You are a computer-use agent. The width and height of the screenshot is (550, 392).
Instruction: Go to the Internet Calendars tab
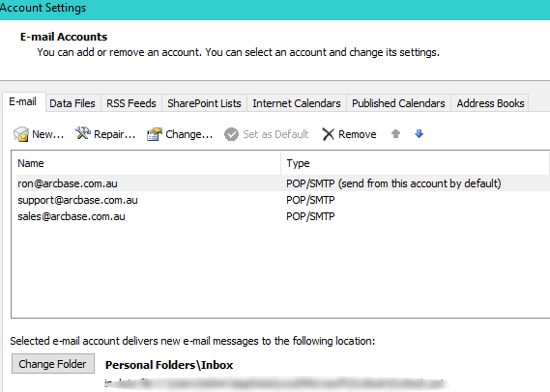pos(297,103)
